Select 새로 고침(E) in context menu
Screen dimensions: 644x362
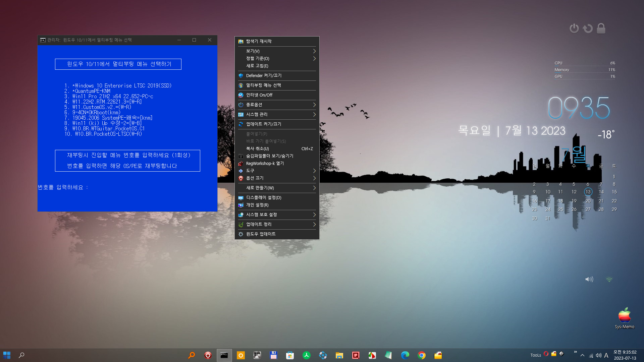click(x=277, y=66)
